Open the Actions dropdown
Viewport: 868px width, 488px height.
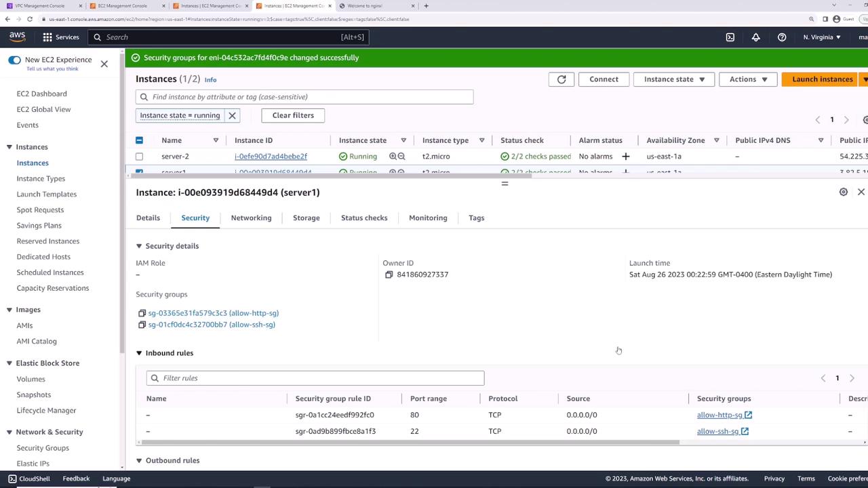tap(748, 79)
